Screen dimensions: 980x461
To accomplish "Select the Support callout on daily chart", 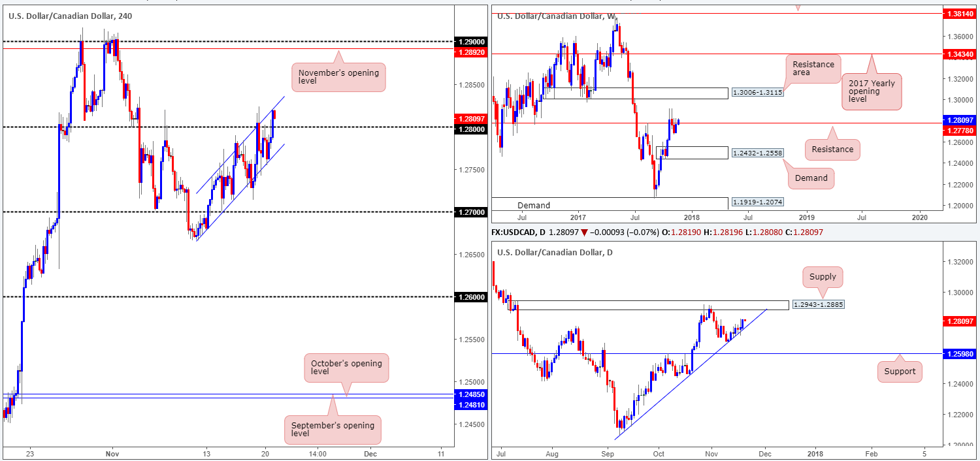I will click(x=900, y=372).
